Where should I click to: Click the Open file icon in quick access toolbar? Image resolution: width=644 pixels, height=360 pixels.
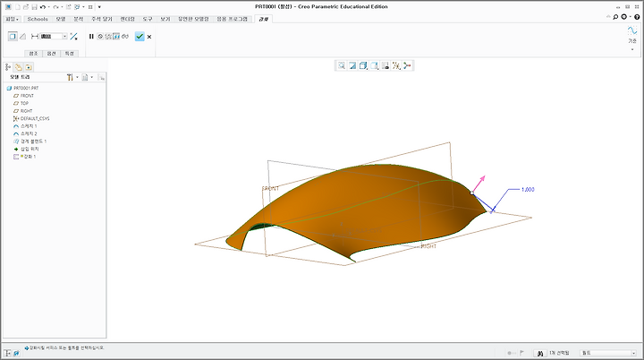pos(26,7)
